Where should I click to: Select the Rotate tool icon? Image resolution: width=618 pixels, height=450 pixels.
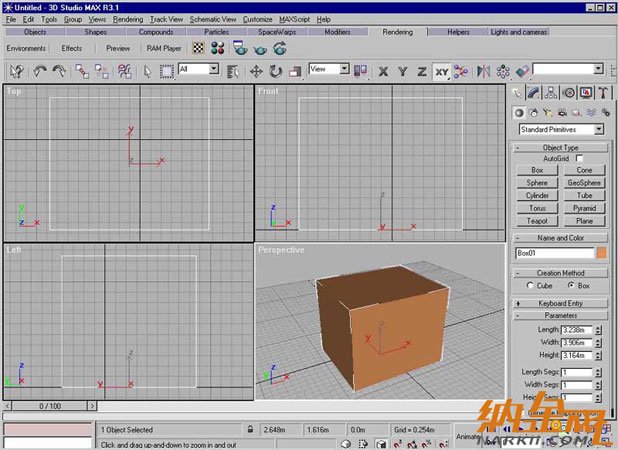point(275,71)
